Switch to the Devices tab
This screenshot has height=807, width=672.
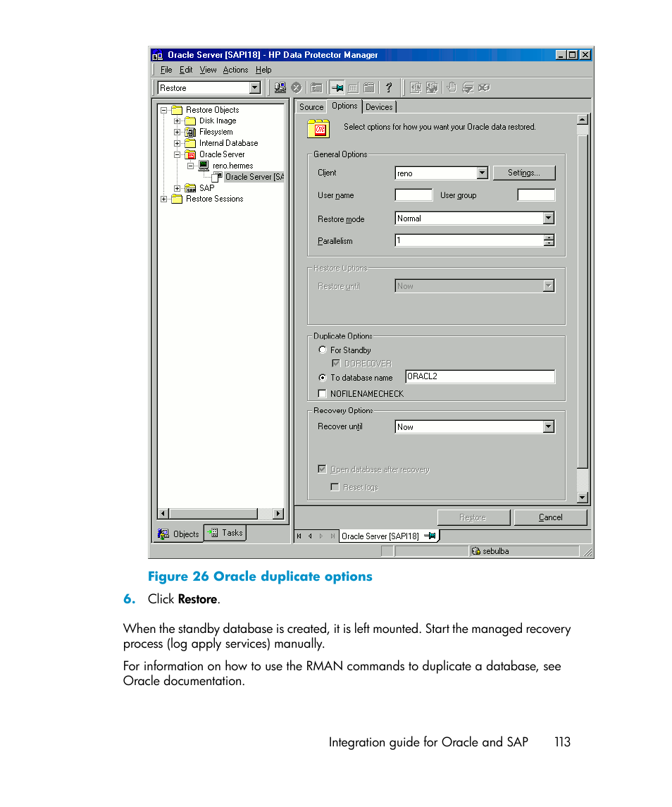pos(379,107)
